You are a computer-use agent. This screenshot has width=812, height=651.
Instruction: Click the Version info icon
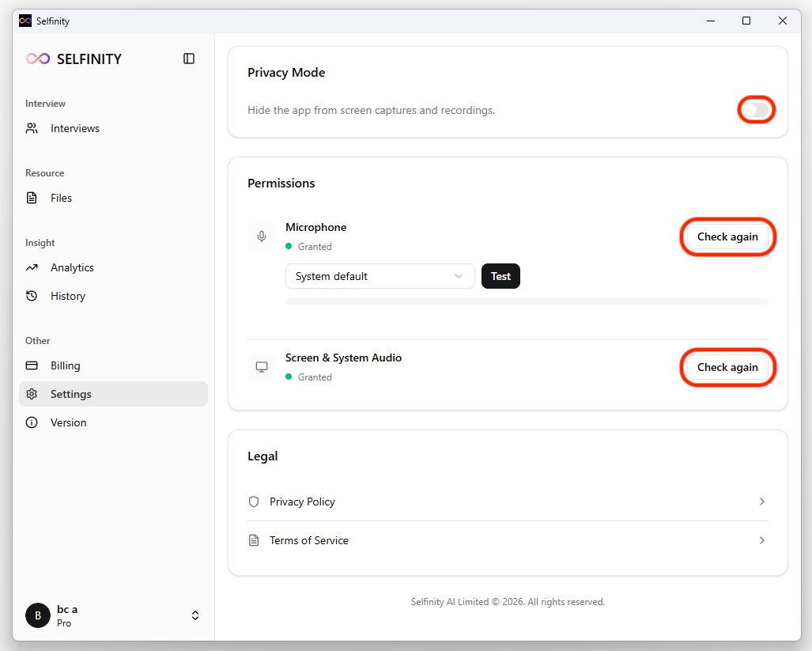click(x=32, y=422)
